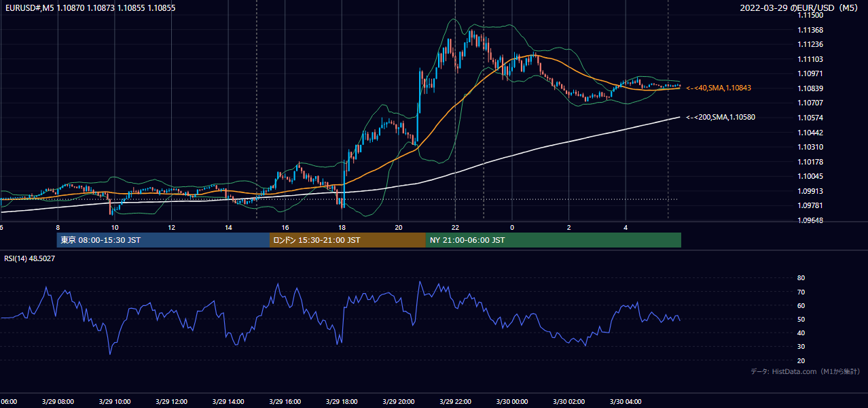
Task: Click RSI scale value 30
Action: pyautogui.click(x=801, y=347)
